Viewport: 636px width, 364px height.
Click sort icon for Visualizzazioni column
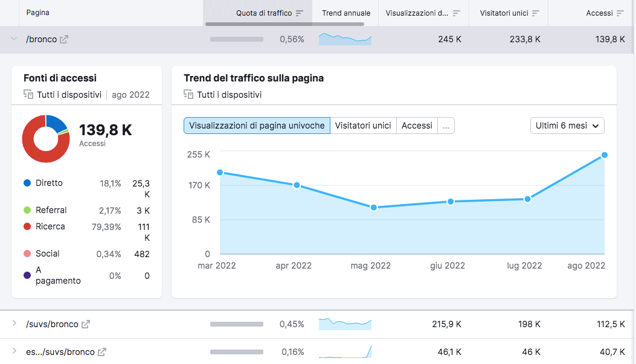coord(457,13)
